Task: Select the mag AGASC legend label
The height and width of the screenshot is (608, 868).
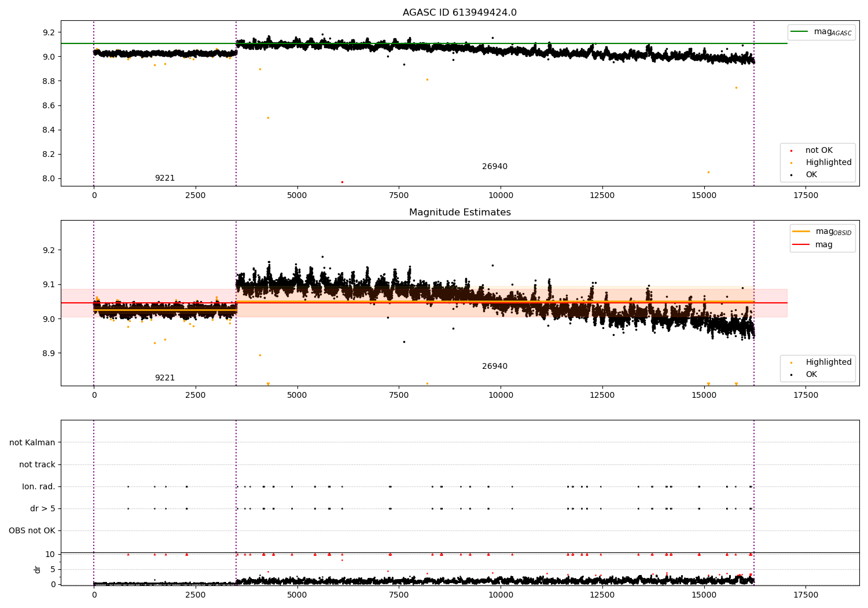Action: pos(833,32)
